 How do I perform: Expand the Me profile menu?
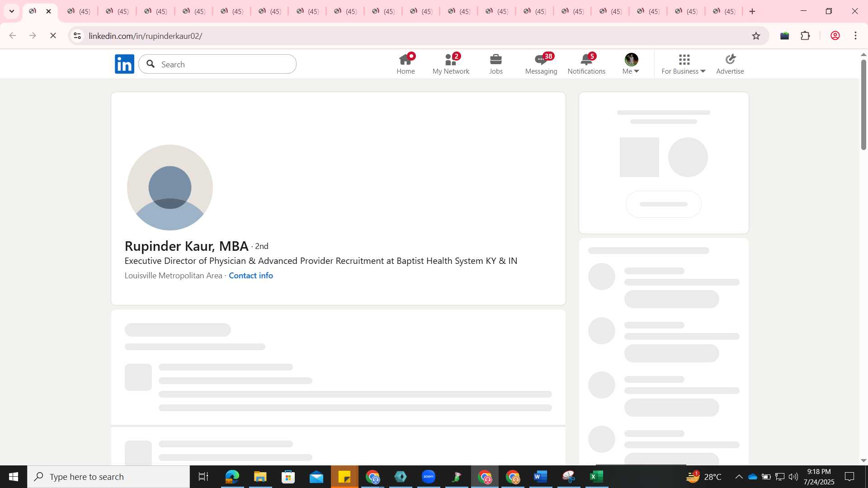point(631,64)
